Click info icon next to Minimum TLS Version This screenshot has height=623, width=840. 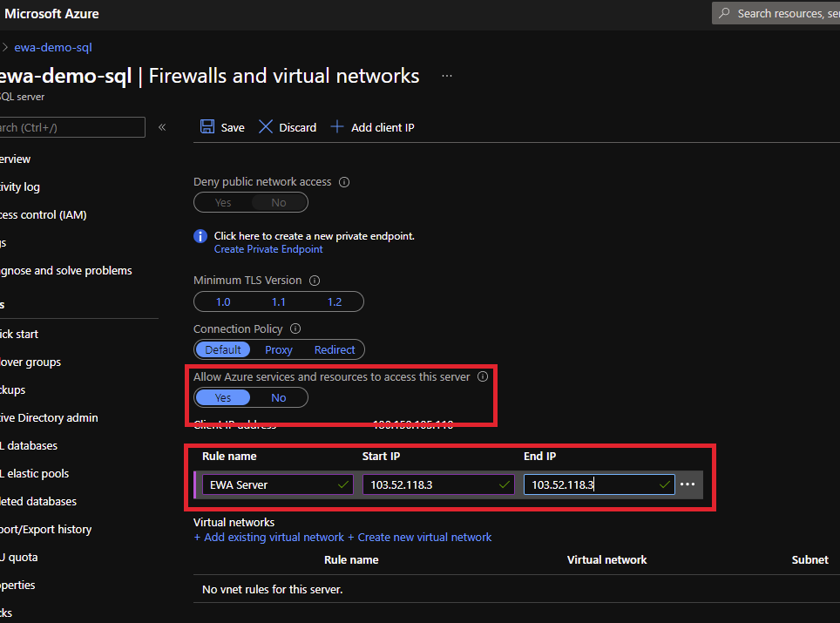click(x=315, y=281)
